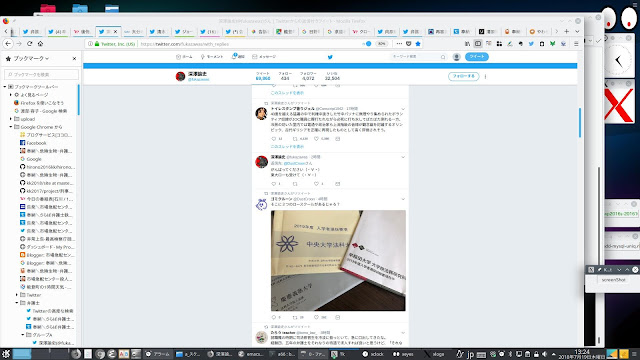Open the Firefox home page button
640x360 pixels.
pyautogui.click(x=40, y=44)
